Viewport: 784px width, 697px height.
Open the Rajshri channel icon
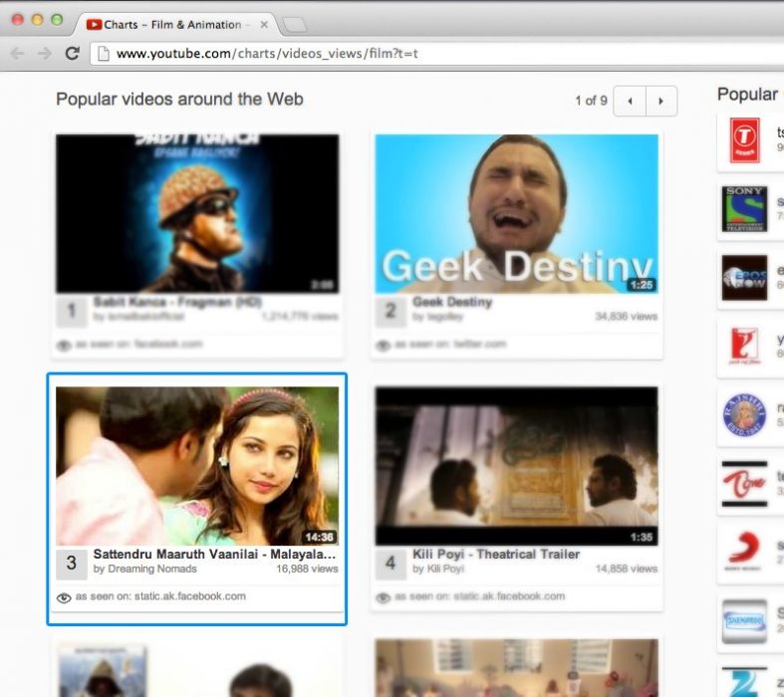click(x=744, y=413)
